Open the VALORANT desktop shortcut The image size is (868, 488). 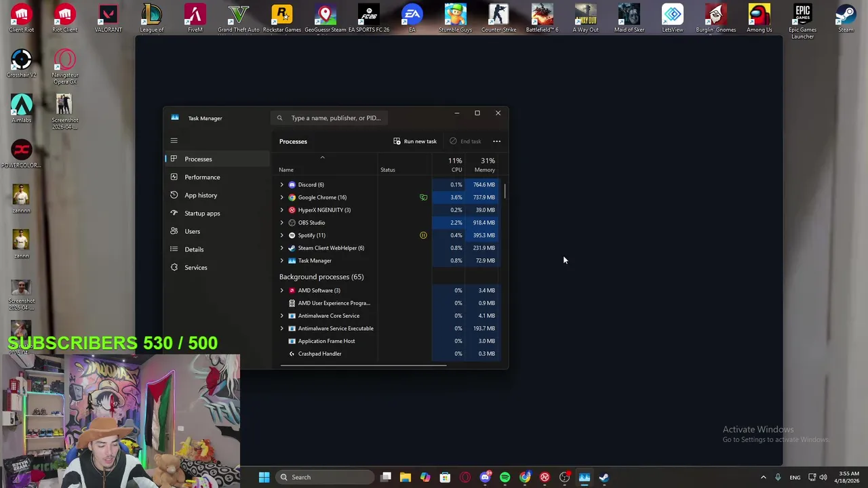click(x=108, y=18)
